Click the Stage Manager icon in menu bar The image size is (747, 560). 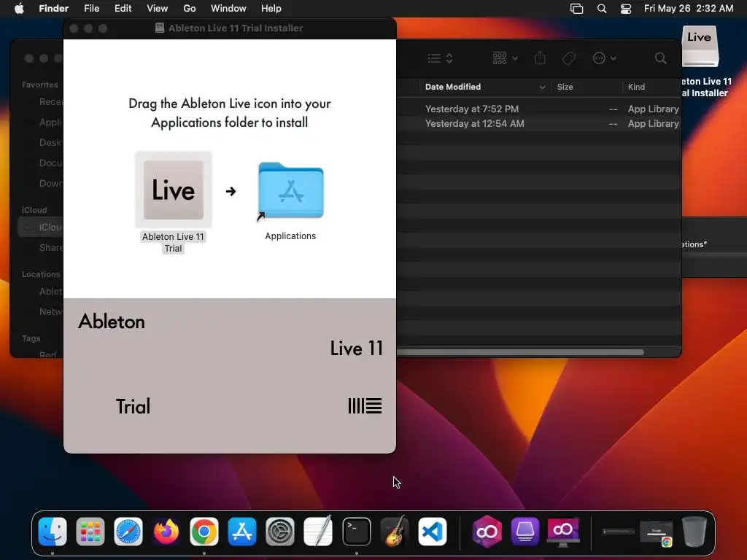[x=576, y=9]
